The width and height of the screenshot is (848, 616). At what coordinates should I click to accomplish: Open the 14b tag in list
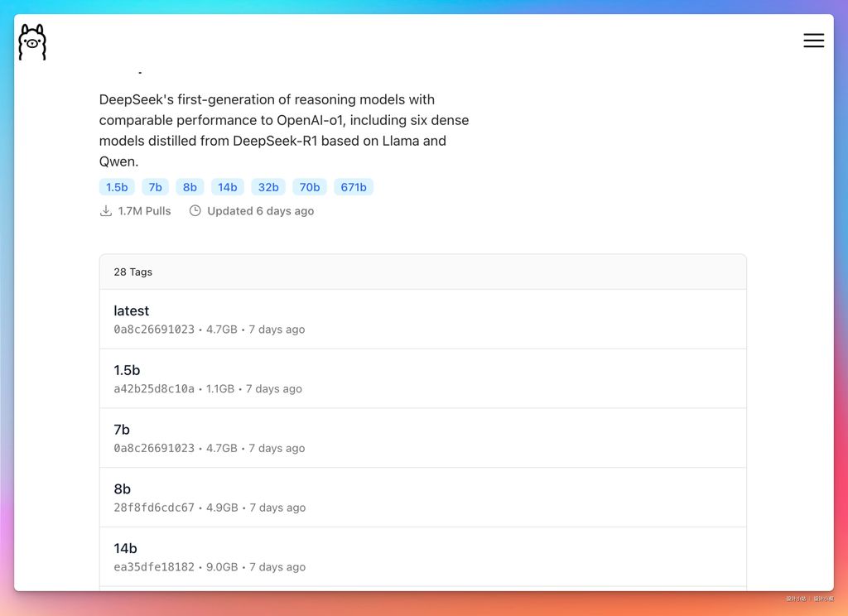pos(125,549)
